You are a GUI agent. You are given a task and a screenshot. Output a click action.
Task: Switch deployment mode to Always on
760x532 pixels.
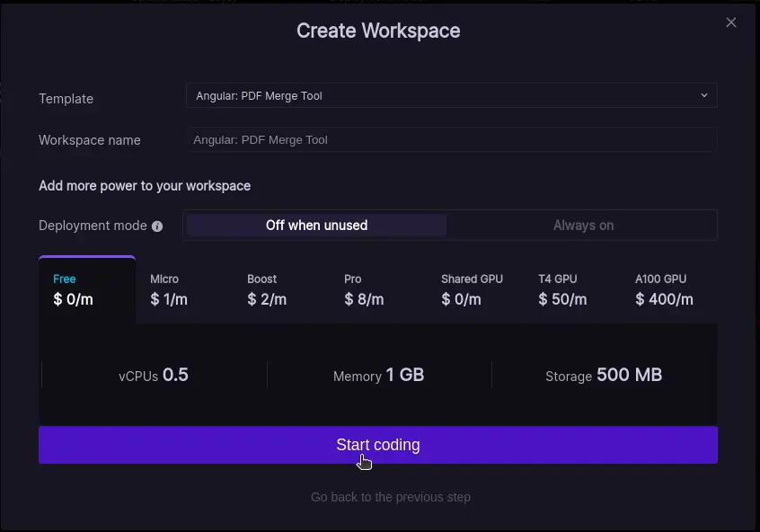(583, 225)
